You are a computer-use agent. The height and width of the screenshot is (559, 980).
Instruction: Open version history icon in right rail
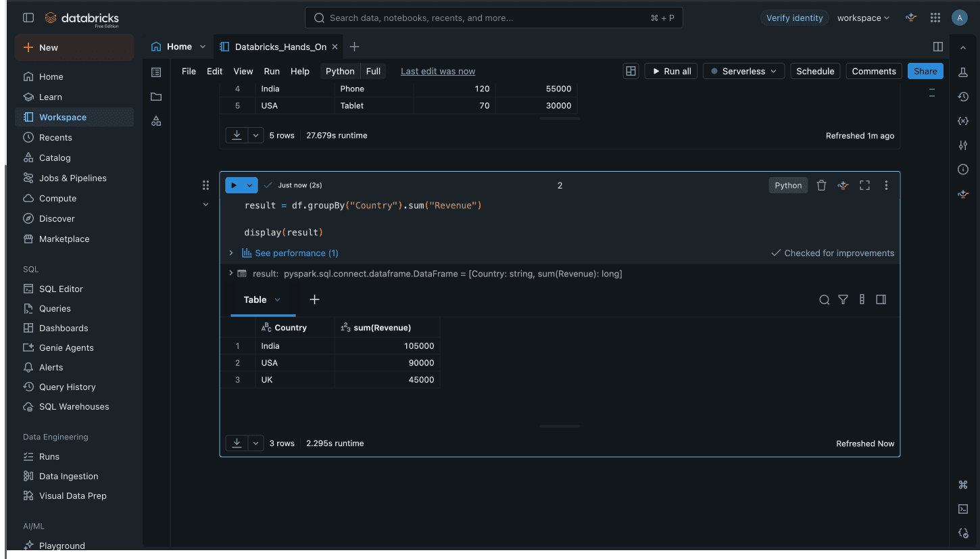pyautogui.click(x=963, y=97)
